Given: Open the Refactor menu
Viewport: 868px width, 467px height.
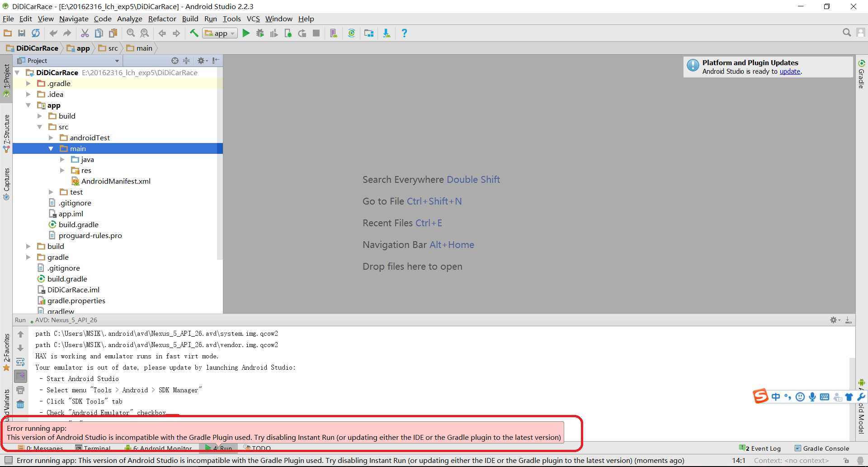Looking at the screenshot, I should [162, 19].
